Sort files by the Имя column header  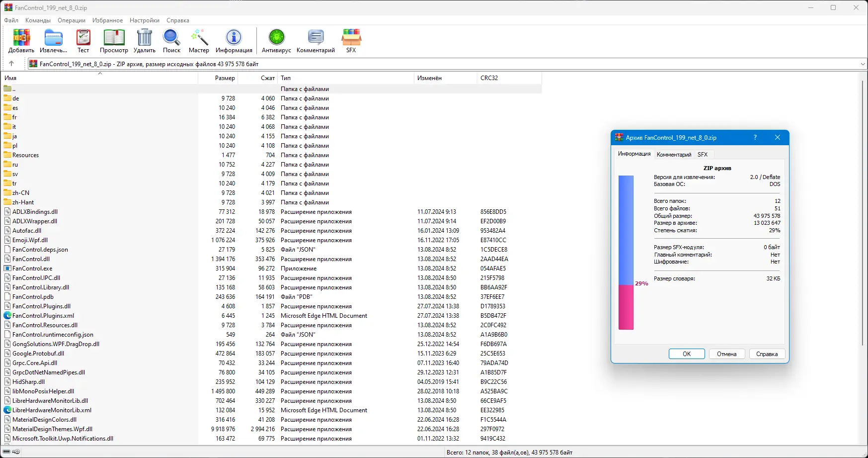click(x=100, y=78)
